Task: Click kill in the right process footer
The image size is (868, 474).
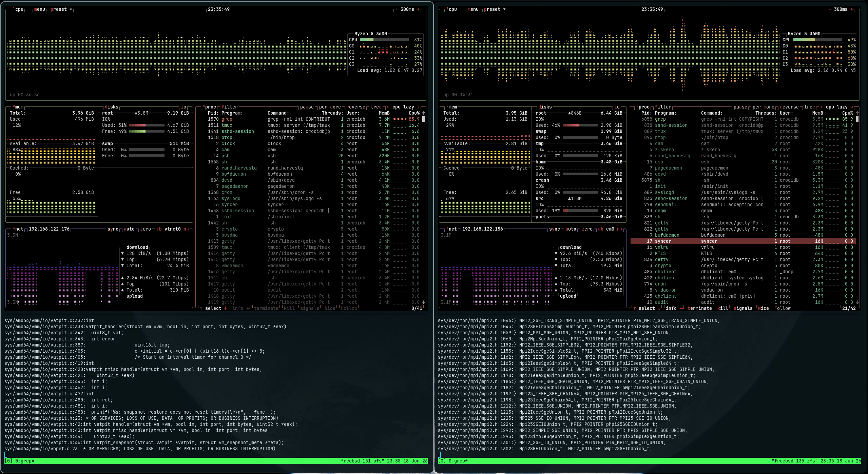Action: tap(722, 309)
